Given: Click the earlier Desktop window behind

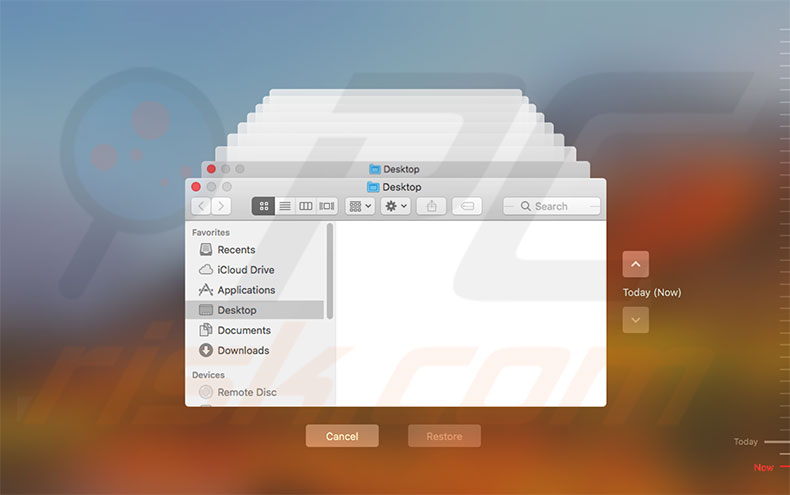Looking at the screenshot, I should tap(396, 169).
